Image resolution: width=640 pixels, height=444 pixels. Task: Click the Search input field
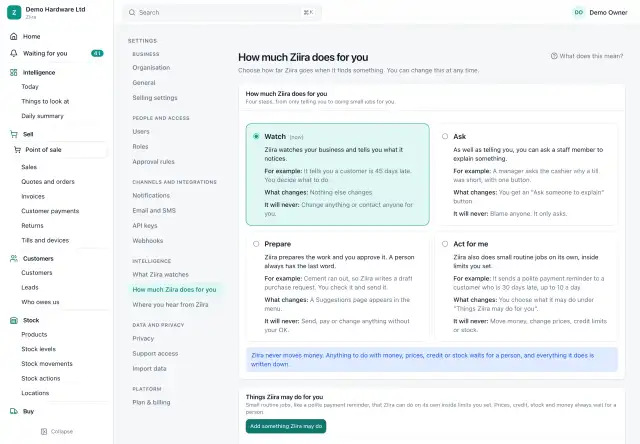tap(222, 13)
